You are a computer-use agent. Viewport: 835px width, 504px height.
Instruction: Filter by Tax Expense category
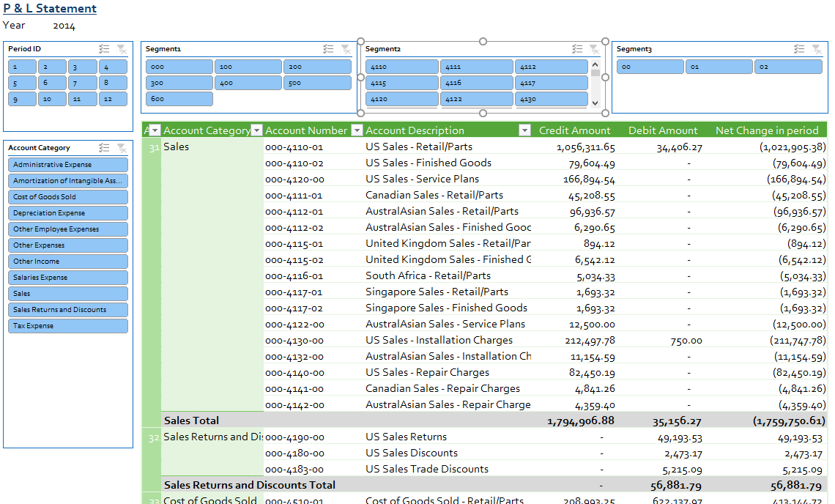click(68, 325)
